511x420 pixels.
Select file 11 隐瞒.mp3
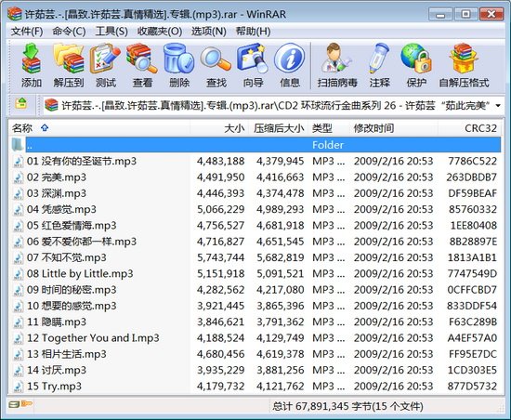pos(255,322)
